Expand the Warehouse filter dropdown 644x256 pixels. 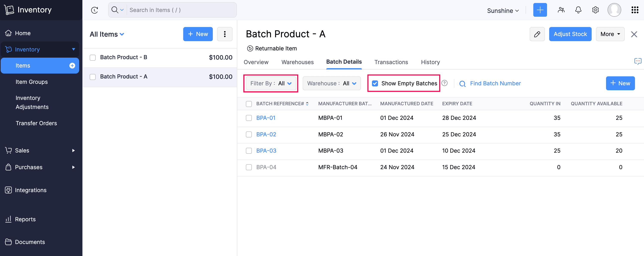pyautogui.click(x=331, y=83)
